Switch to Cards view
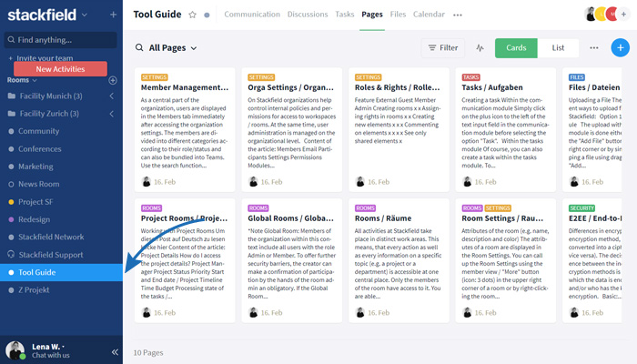 click(x=516, y=47)
